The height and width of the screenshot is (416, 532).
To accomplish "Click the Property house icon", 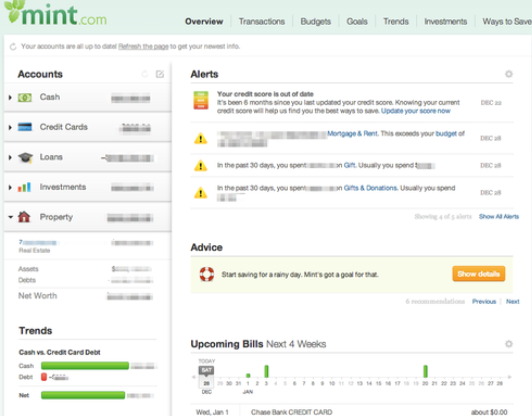I will click(24, 217).
